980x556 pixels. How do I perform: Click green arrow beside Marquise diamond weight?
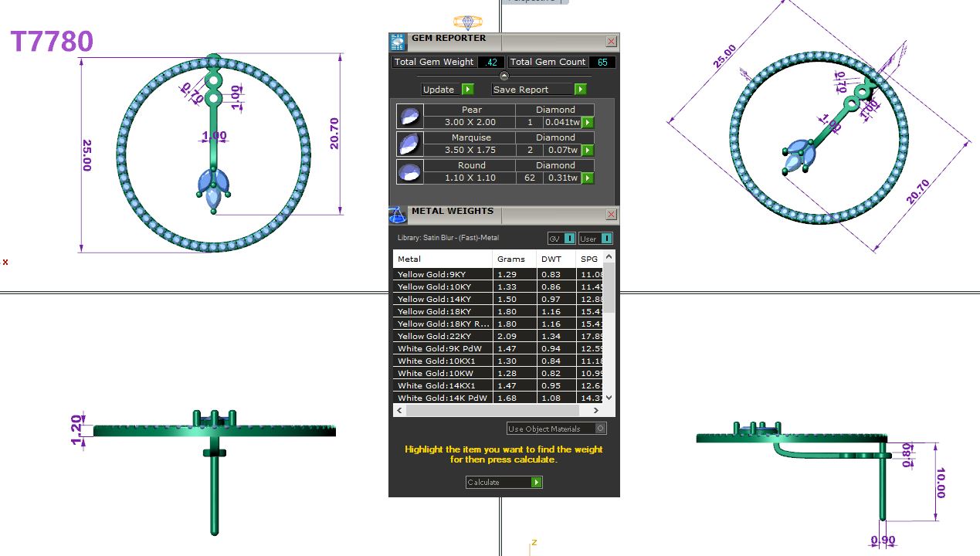[588, 151]
